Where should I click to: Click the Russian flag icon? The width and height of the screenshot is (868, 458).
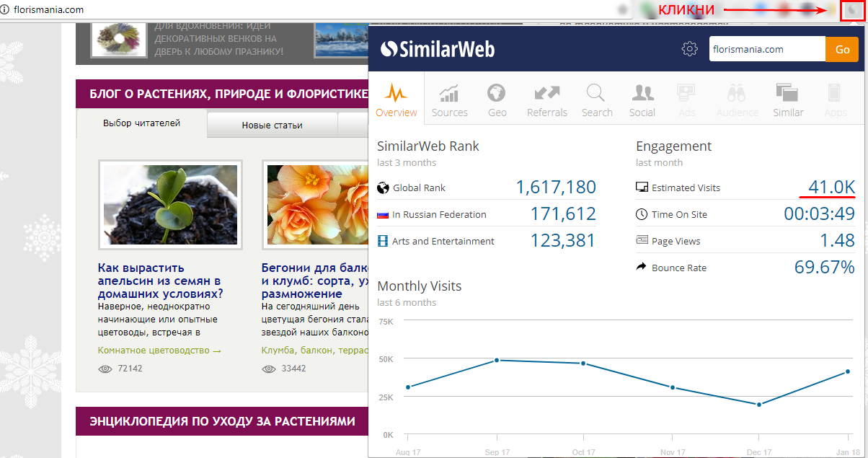(383, 215)
